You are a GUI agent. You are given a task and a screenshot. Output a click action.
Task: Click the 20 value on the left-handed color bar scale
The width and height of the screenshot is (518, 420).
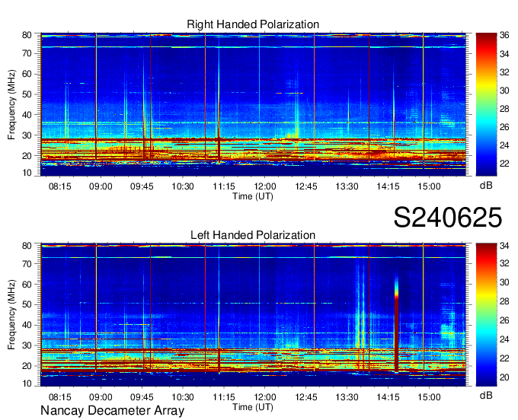(504, 377)
